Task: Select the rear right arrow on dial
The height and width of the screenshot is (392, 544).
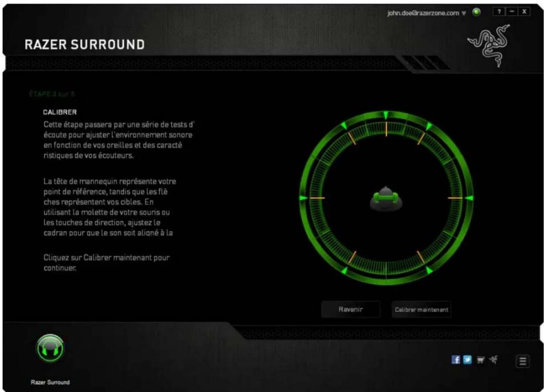Action: pos(428,271)
